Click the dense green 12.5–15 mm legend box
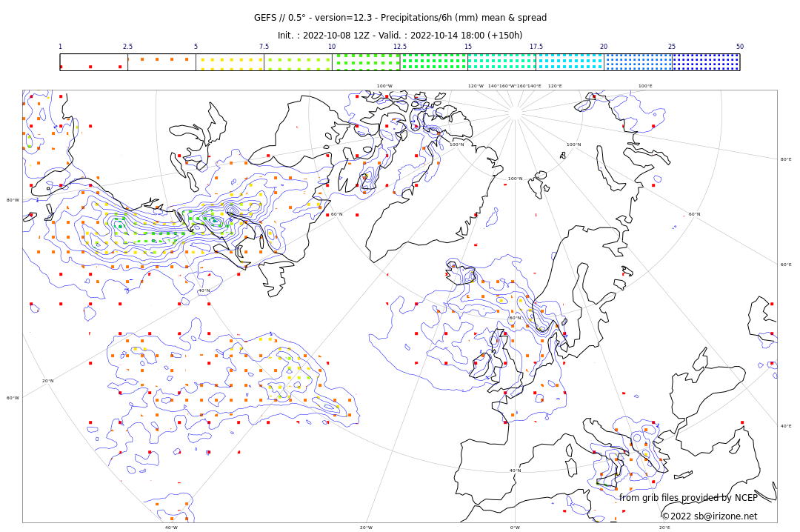This screenshot has height=532, width=800. pos(434,61)
